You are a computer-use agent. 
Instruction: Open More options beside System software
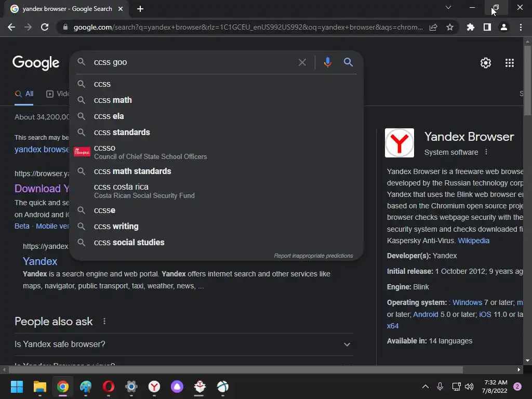pyautogui.click(x=486, y=152)
